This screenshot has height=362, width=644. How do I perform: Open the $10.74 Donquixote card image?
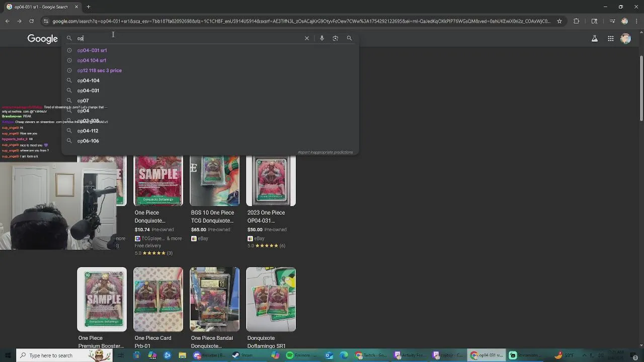click(158, 181)
